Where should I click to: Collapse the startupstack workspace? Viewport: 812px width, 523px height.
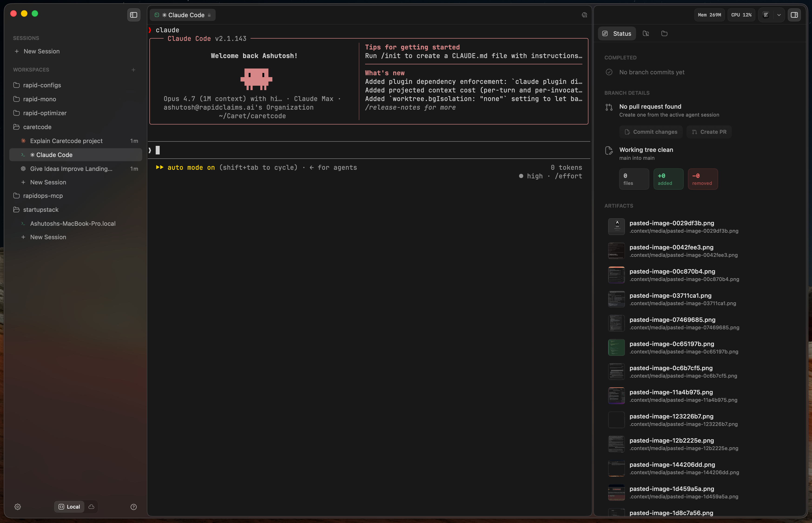point(76,210)
